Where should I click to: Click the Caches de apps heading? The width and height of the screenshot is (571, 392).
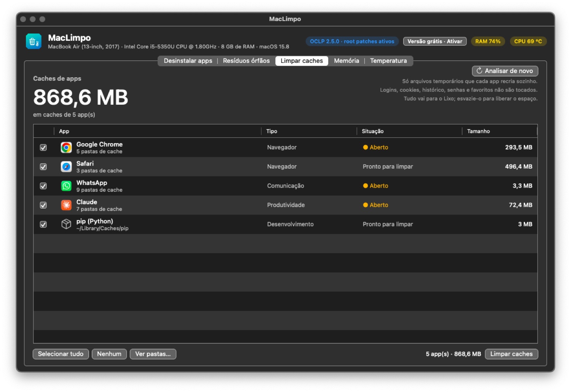(x=57, y=79)
